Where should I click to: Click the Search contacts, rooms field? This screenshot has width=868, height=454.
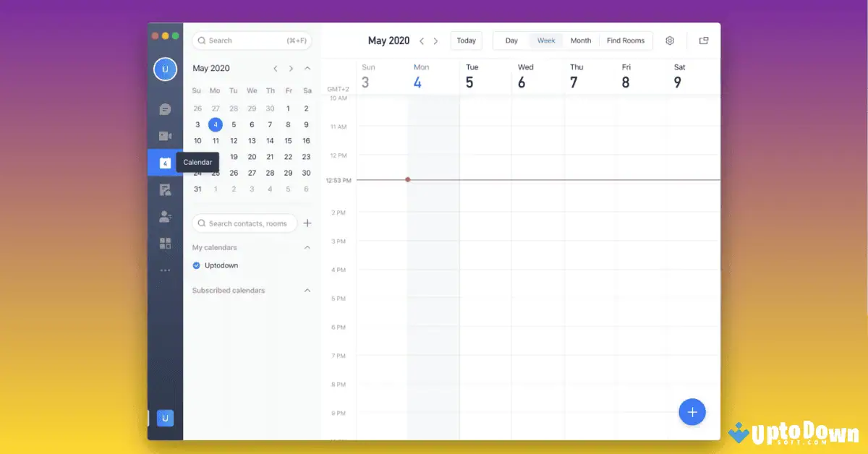click(x=244, y=223)
